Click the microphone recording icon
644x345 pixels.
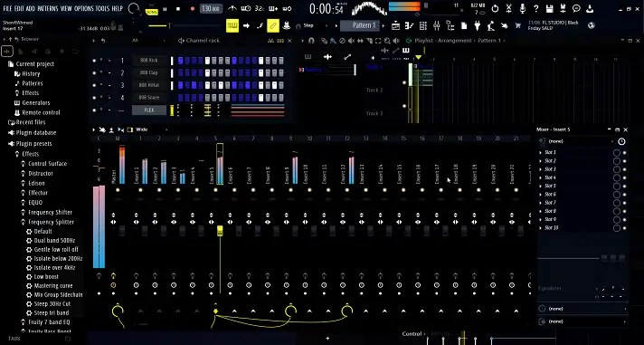[523, 8]
